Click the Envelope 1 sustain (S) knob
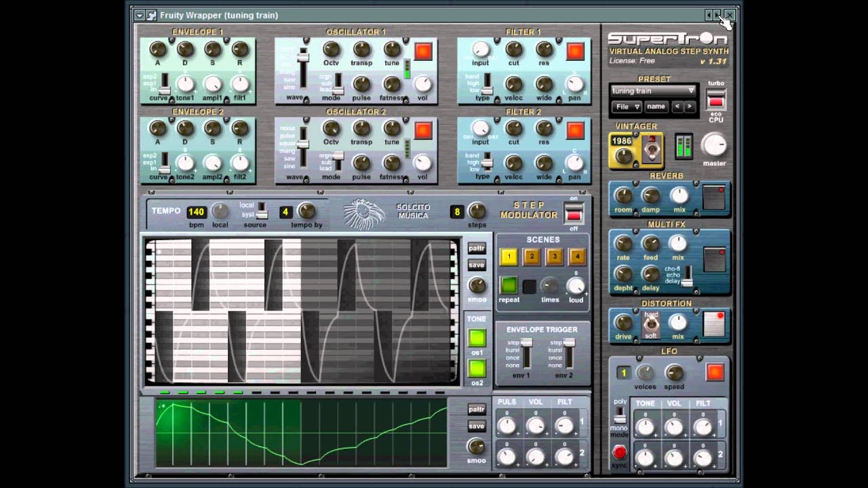This screenshot has height=488, width=868. coord(213,49)
